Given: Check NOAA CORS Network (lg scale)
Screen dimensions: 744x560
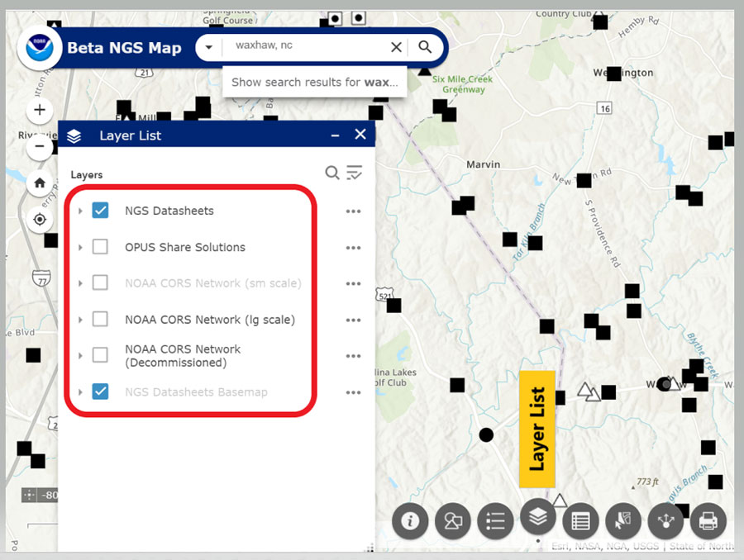Looking at the screenshot, I should click(x=100, y=319).
